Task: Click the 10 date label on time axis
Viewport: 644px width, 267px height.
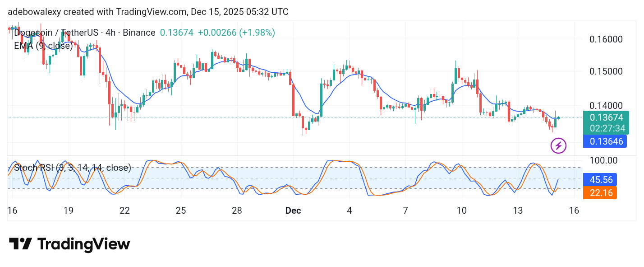Action: point(462,211)
